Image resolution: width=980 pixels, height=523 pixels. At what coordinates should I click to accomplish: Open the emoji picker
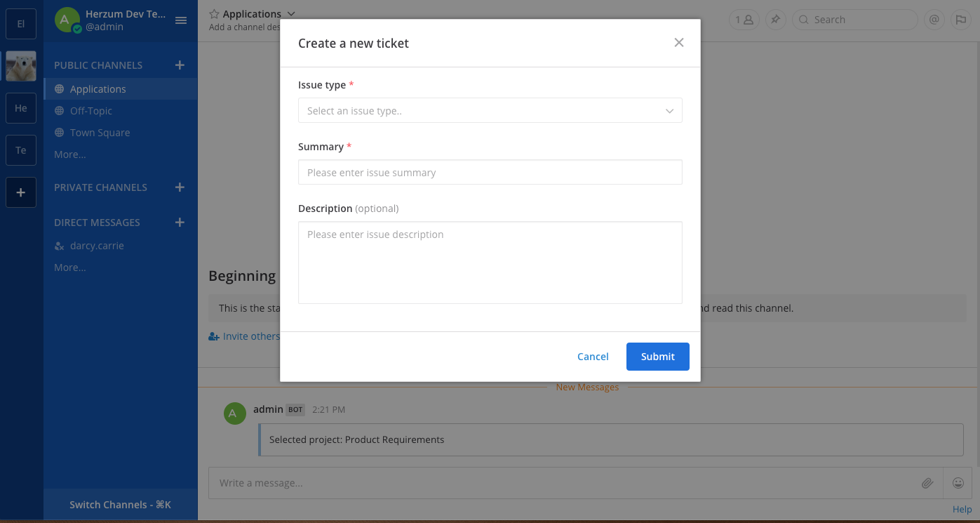click(x=958, y=483)
